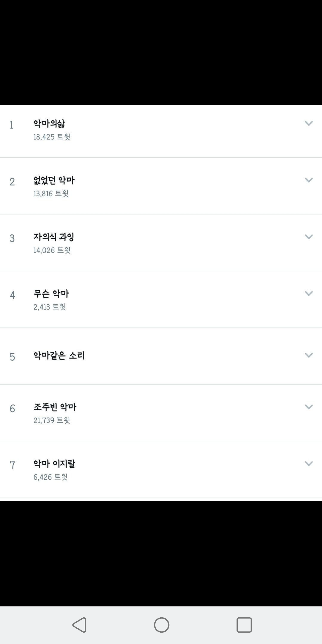This screenshot has height=644, width=322.
Task: Expand options chevron for 악마의삶 trend
Action: pos(309,123)
